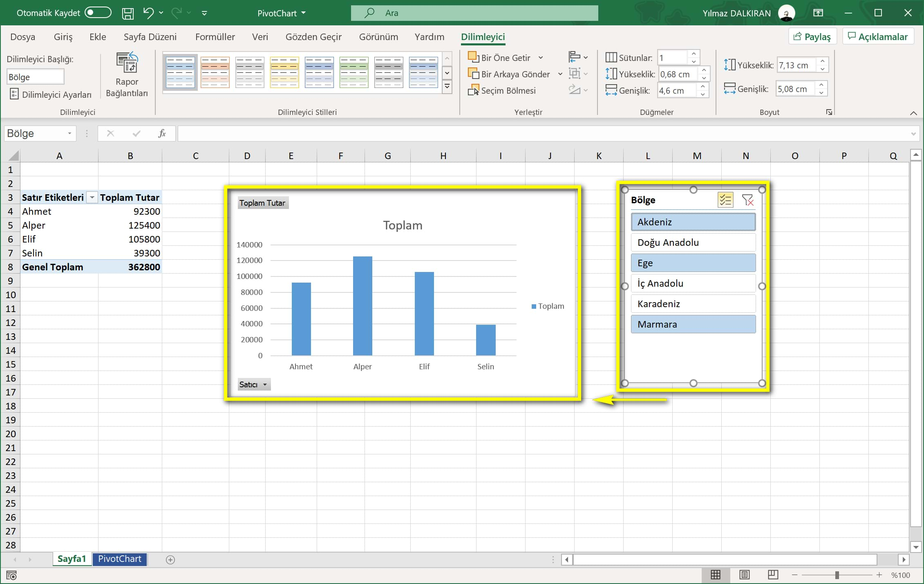Increase Sütunlar value with up arrow

click(x=694, y=54)
